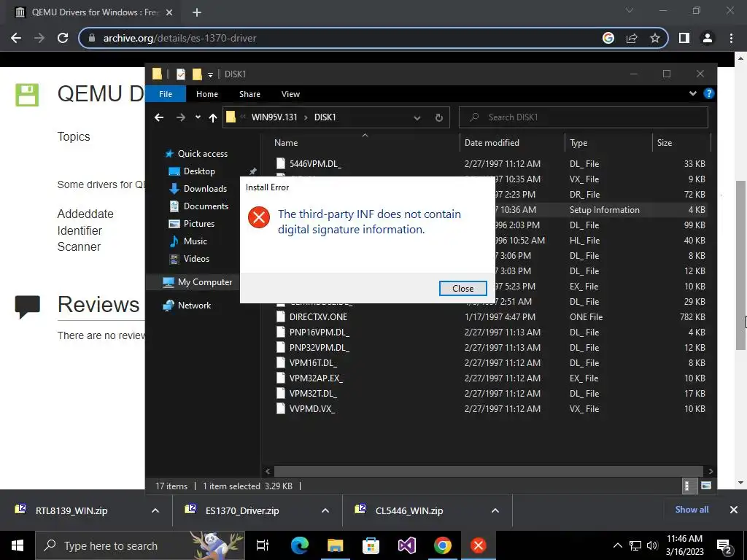Go back in the Chrome browser
This screenshot has height=560, width=747.
coord(16,38)
